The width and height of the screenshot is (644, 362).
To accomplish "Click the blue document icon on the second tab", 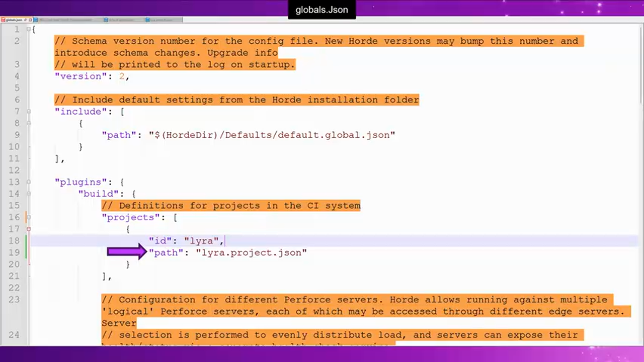I will 36,20.
